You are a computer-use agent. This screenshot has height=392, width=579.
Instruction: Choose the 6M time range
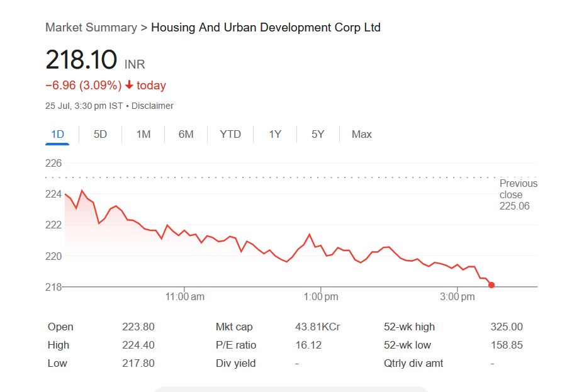click(186, 134)
